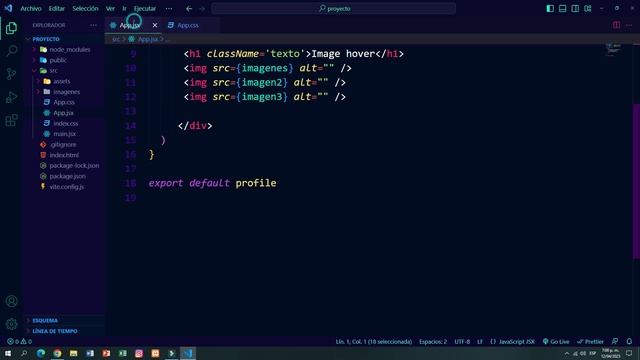Screen dimensions: 640x360
Task: Click the Lín. 1, Col. 1 status entry
Action: pos(373,342)
